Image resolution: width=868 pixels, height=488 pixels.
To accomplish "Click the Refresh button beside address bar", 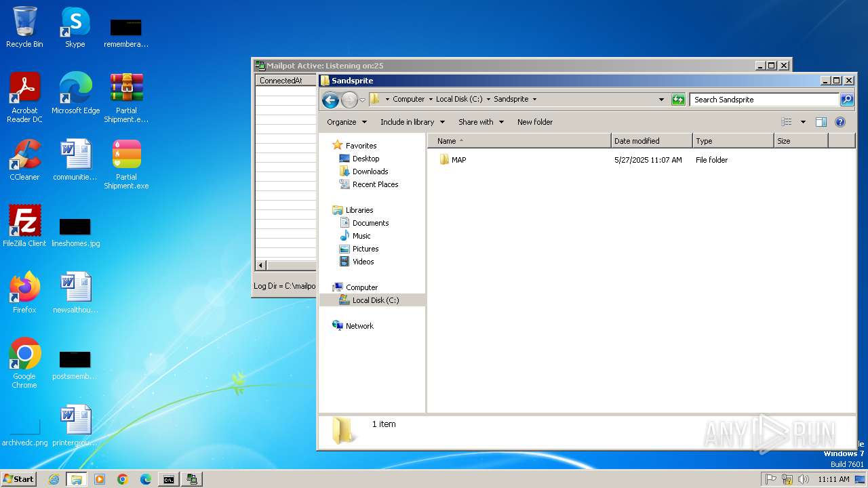I will (678, 100).
